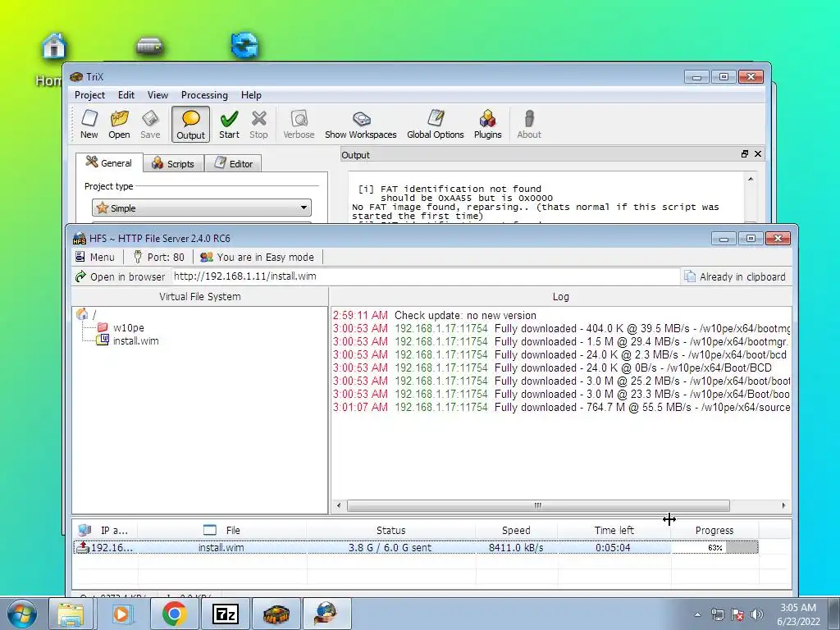Open a project with TriX Open icon
Screen dimensions: 840x630
tap(119, 125)
